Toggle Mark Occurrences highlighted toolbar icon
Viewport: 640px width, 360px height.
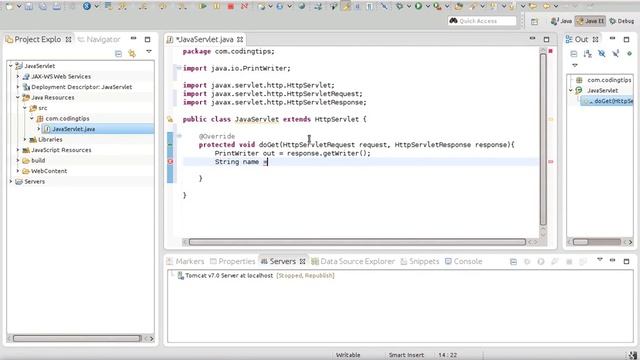pyautogui.click(x=347, y=6)
